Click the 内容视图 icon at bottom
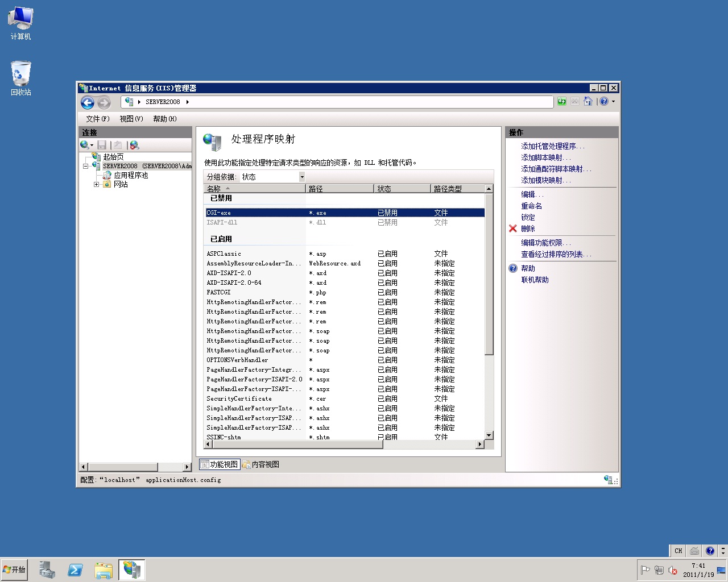 (x=247, y=464)
